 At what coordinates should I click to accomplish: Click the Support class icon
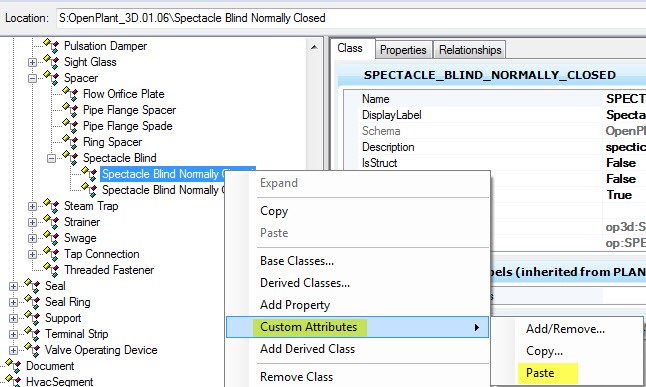pyautogui.click(x=32, y=318)
